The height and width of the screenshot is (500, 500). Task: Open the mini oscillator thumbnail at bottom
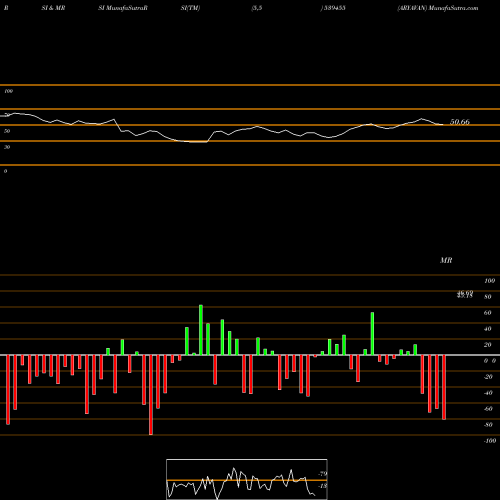tap(247, 479)
